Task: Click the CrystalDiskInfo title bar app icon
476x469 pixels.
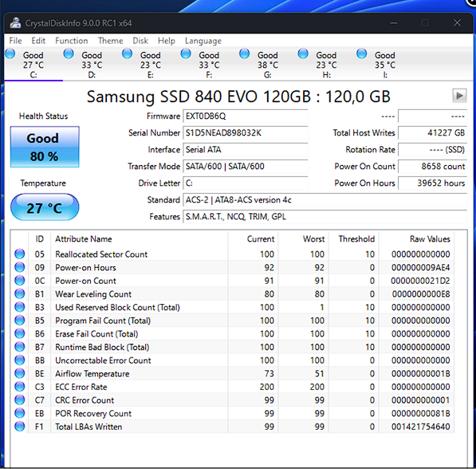Action: 15,23
